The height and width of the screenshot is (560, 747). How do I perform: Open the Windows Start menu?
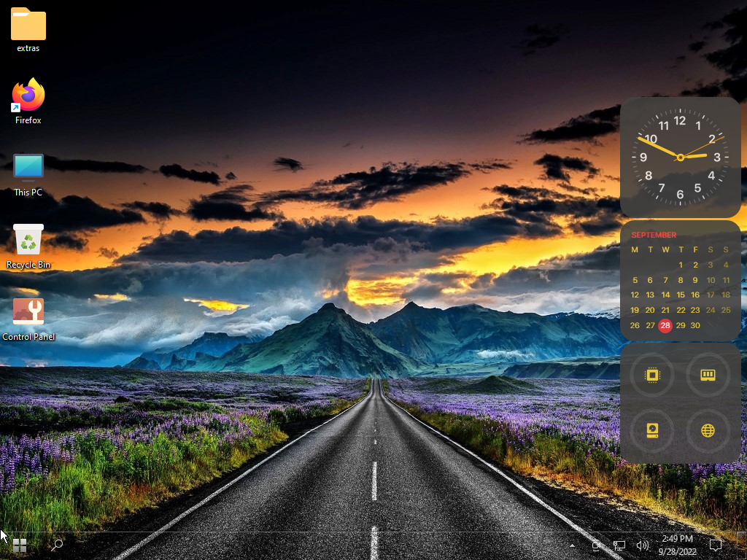pos(20,545)
